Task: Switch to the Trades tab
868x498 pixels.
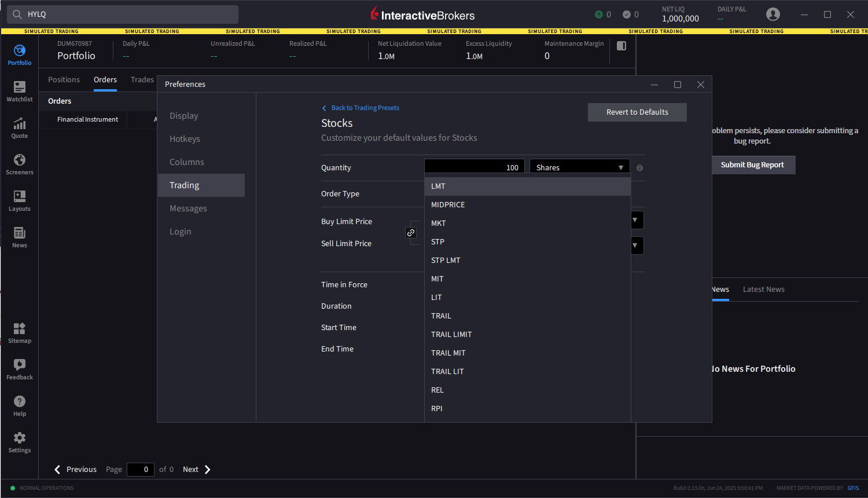Action: coord(142,80)
